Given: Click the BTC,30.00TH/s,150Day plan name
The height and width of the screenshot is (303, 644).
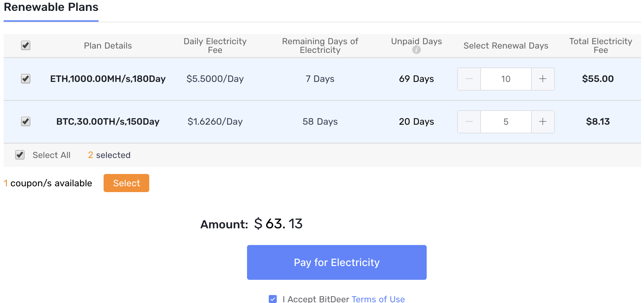Looking at the screenshot, I should [108, 121].
